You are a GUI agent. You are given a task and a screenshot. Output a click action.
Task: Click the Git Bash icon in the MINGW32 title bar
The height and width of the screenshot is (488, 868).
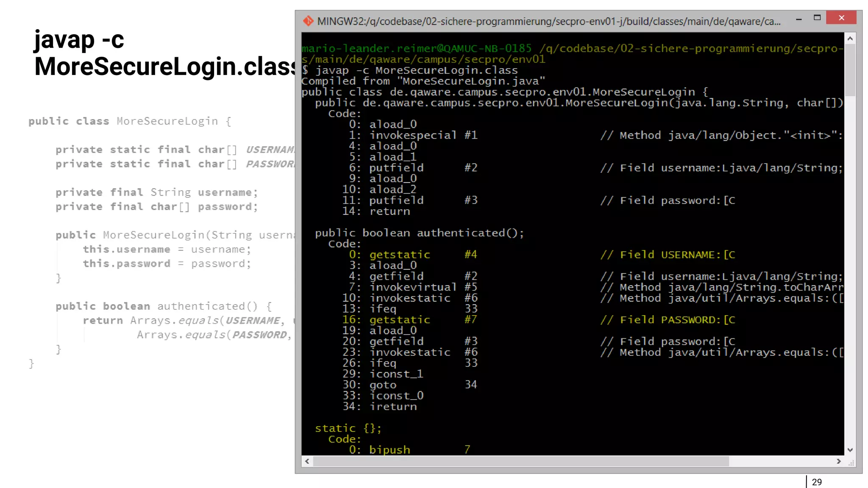308,21
